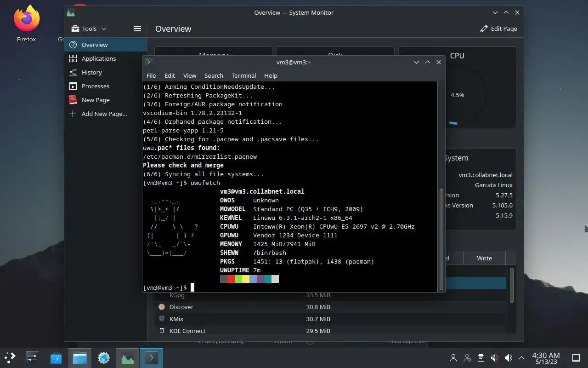The image size is (588, 368).
Task: Click the perl-parse-yapp 1.21-5 line
Action: [183, 130]
